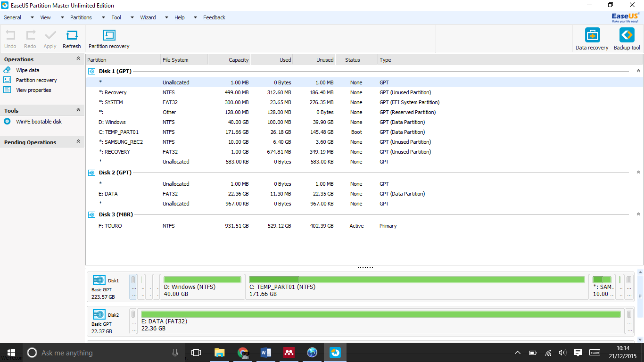Open the Action Center notifications icon
The height and width of the screenshot is (362, 644).
pyautogui.click(x=578, y=353)
